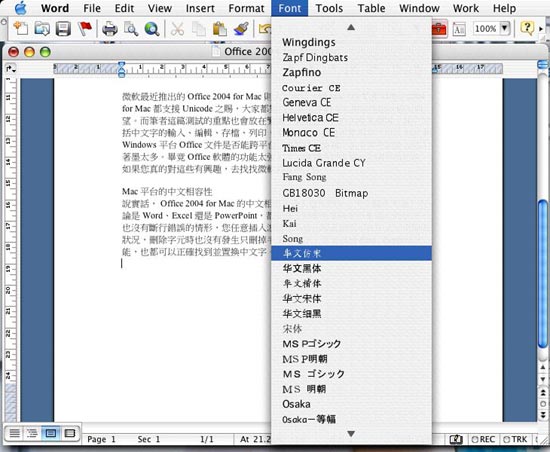The image size is (550, 452).
Task: Select MS Pゴシック font
Action: [351, 344]
